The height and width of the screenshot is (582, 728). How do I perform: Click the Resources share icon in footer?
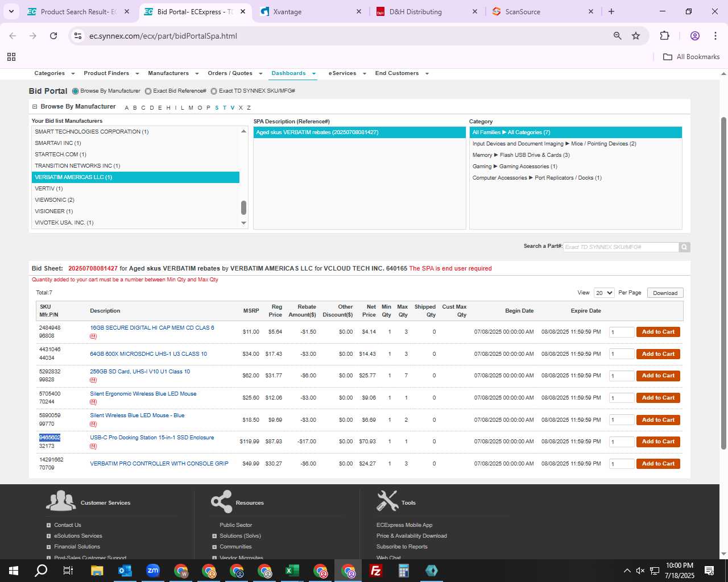click(221, 501)
